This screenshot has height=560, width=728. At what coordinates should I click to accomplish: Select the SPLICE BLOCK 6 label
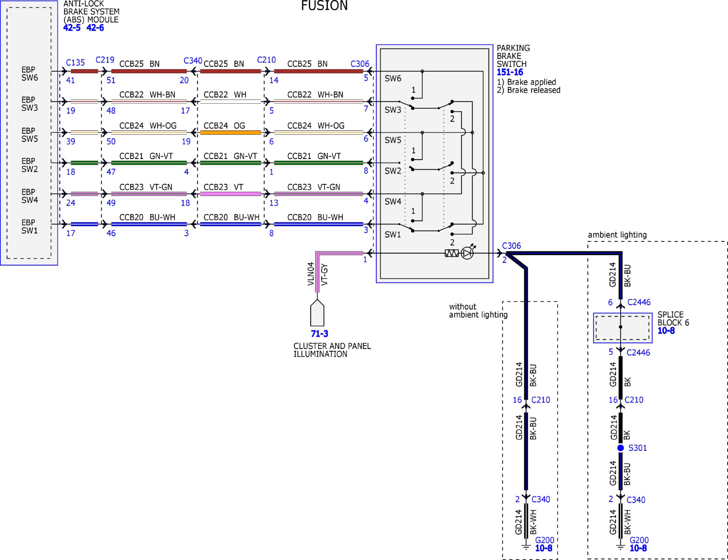[673, 318]
